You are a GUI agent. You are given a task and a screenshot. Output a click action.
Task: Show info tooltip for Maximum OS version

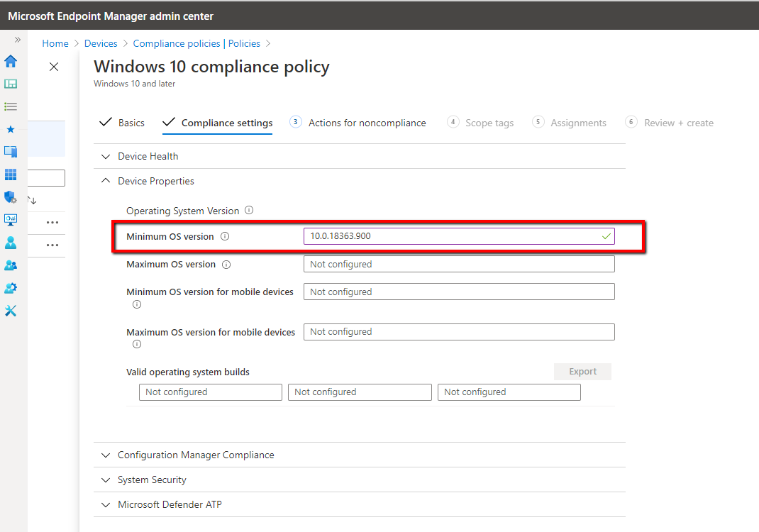(226, 265)
